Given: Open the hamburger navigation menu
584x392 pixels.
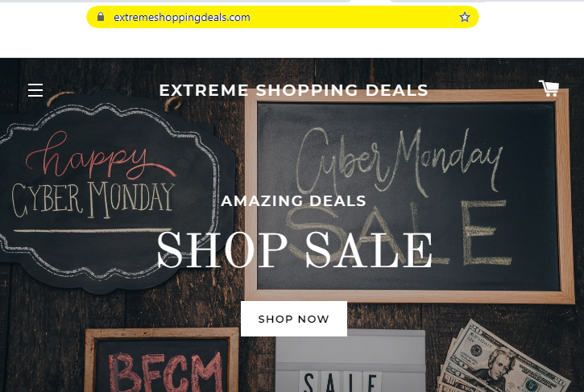Looking at the screenshot, I should click(x=35, y=90).
